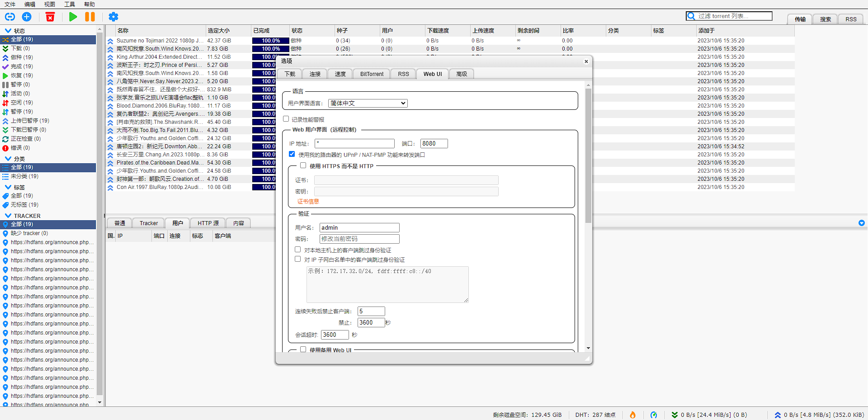Image resolution: width=868 pixels, height=420 pixels.
Task: Click the sidebar scrollbar down arrow
Action: tap(100, 402)
